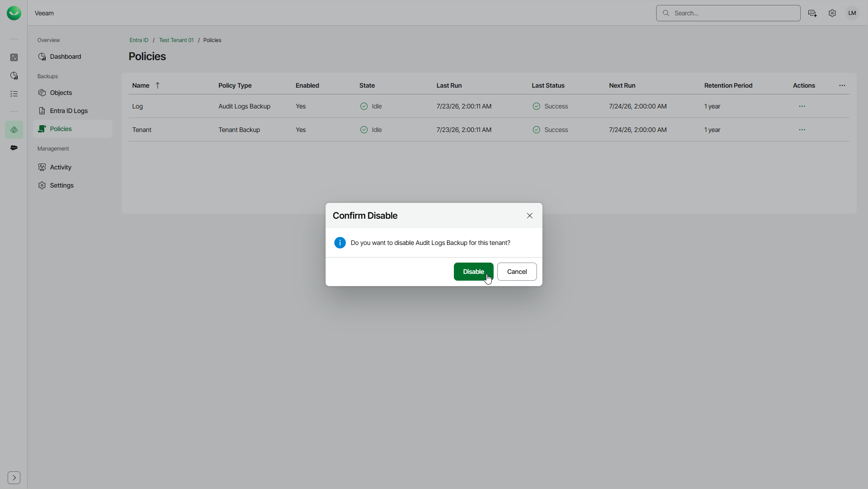Click the Audit Logs Backup type cell
The width and height of the screenshot is (868, 489).
(244, 106)
